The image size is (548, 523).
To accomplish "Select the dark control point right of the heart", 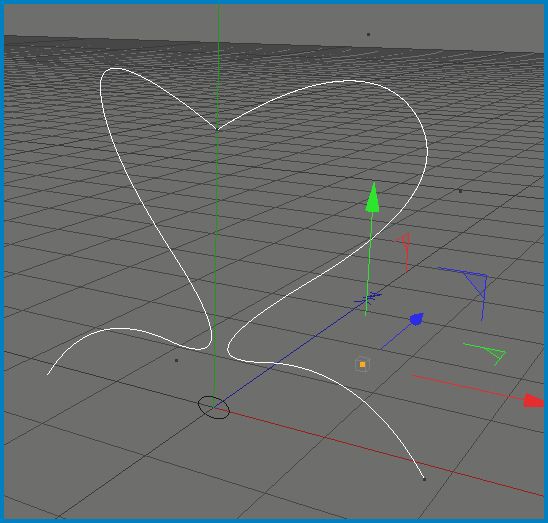I will pos(460,191).
